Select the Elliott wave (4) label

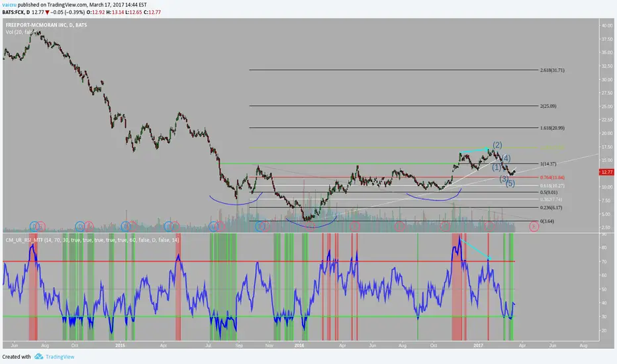[506, 158]
